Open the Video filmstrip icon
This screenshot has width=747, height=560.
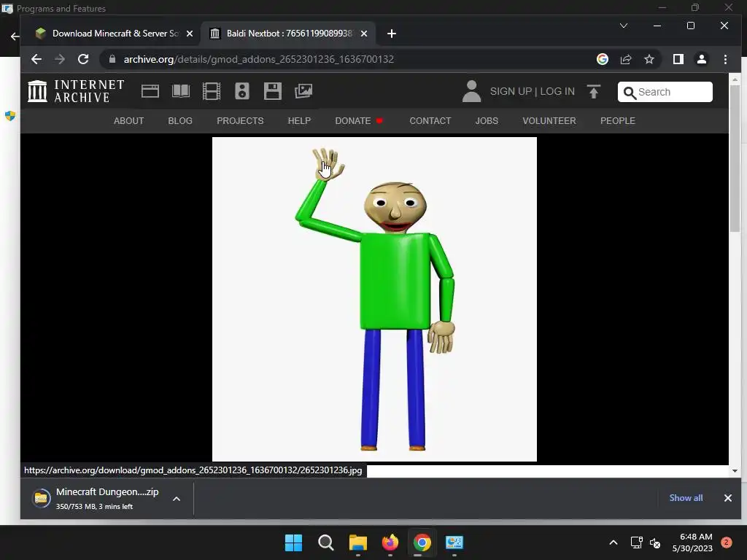(x=211, y=91)
